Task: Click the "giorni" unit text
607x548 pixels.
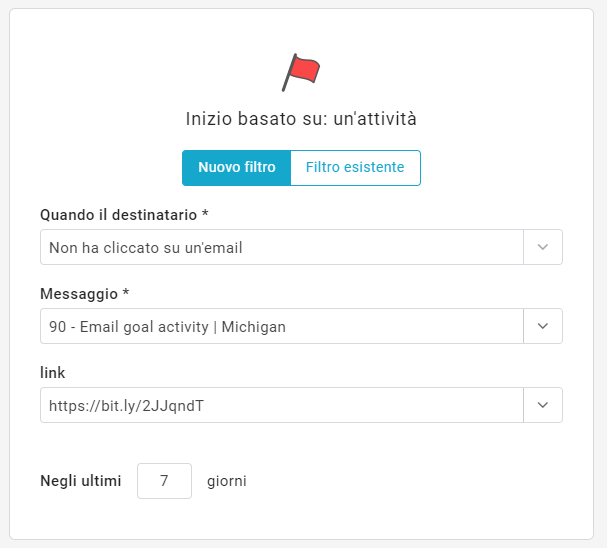Action: click(227, 481)
